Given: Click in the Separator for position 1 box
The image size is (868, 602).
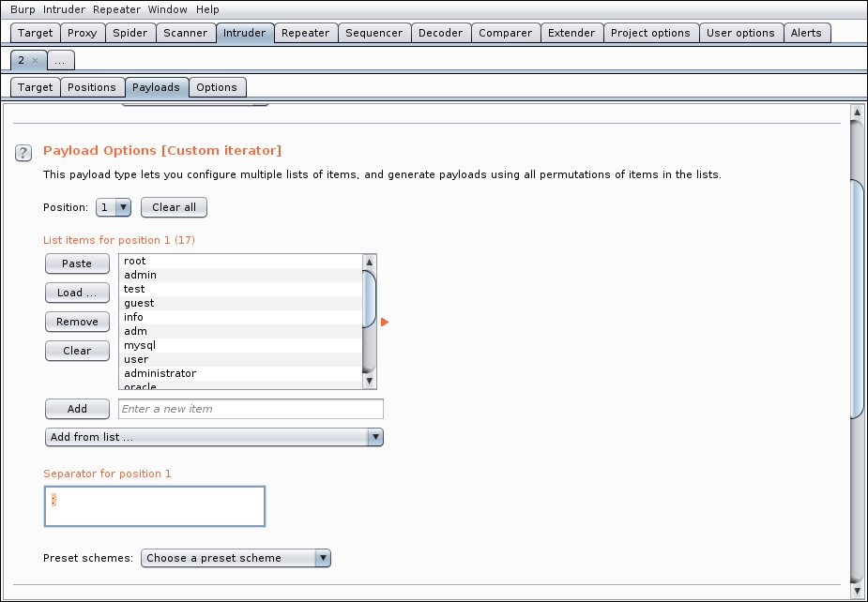Looking at the screenshot, I should 155,506.
